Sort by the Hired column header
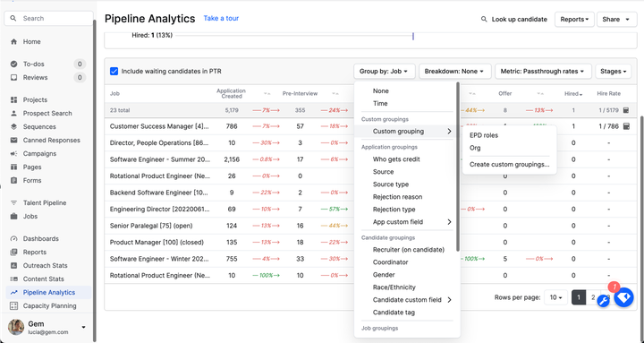Image resolution: width=644 pixels, height=343 pixels. 573,94
